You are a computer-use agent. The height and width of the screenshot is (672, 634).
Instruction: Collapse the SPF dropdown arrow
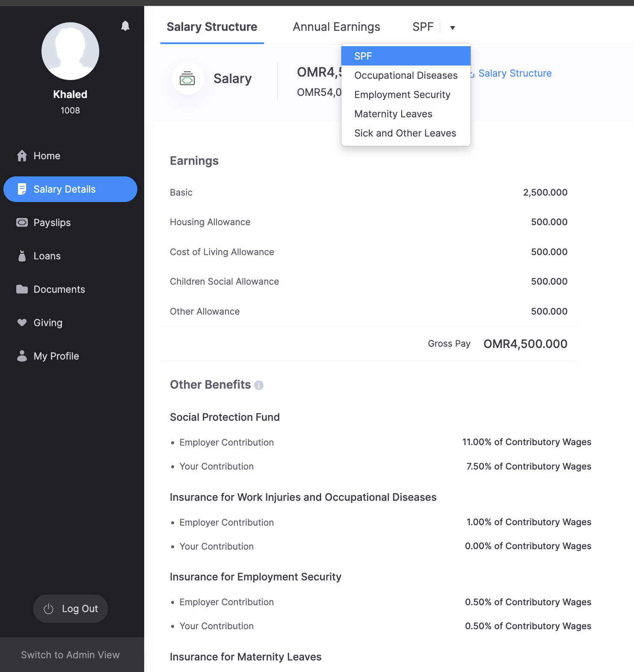pos(452,28)
